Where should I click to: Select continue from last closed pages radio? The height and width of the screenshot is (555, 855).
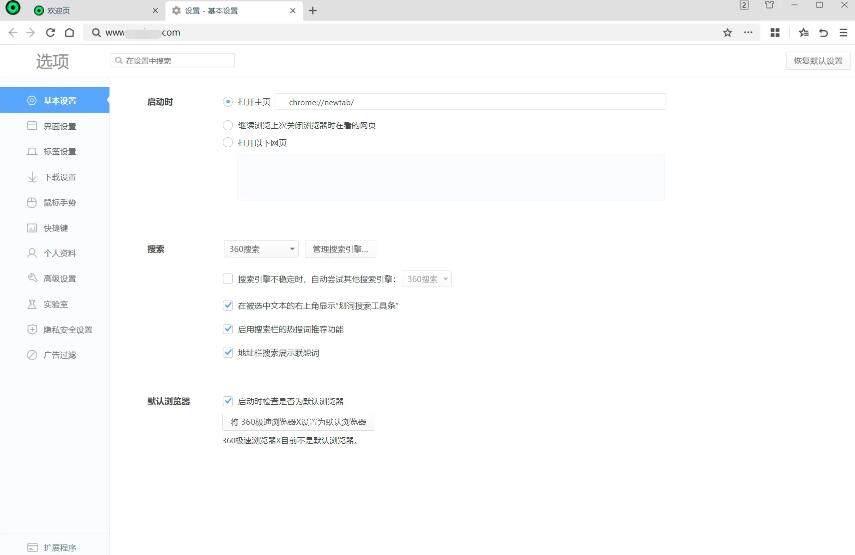(x=228, y=125)
